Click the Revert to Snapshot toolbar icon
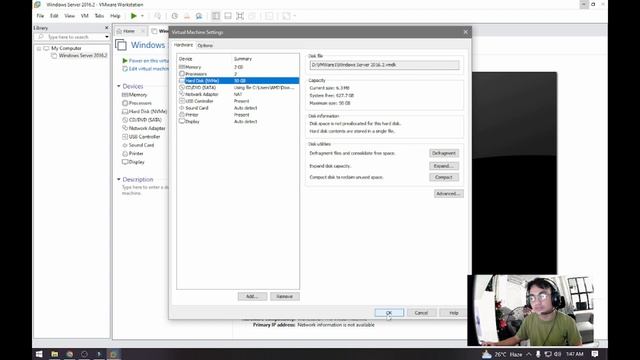This screenshot has width=640, height=360. point(187,16)
